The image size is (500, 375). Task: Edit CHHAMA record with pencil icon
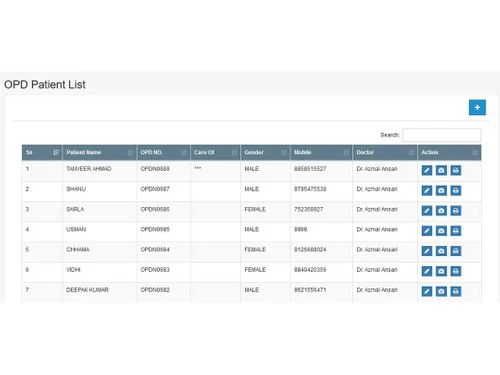(427, 251)
